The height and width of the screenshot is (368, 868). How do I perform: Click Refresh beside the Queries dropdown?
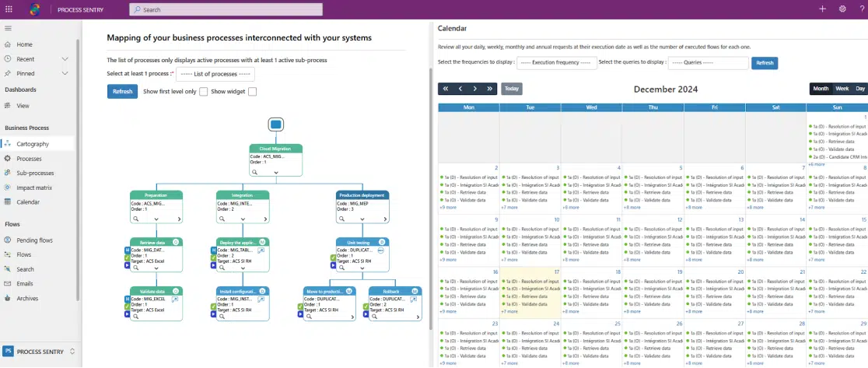pyautogui.click(x=765, y=62)
